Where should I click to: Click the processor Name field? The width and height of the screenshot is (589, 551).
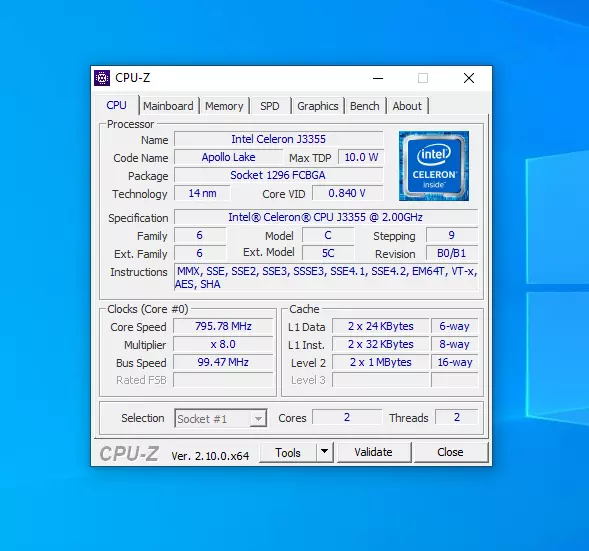[x=278, y=139]
